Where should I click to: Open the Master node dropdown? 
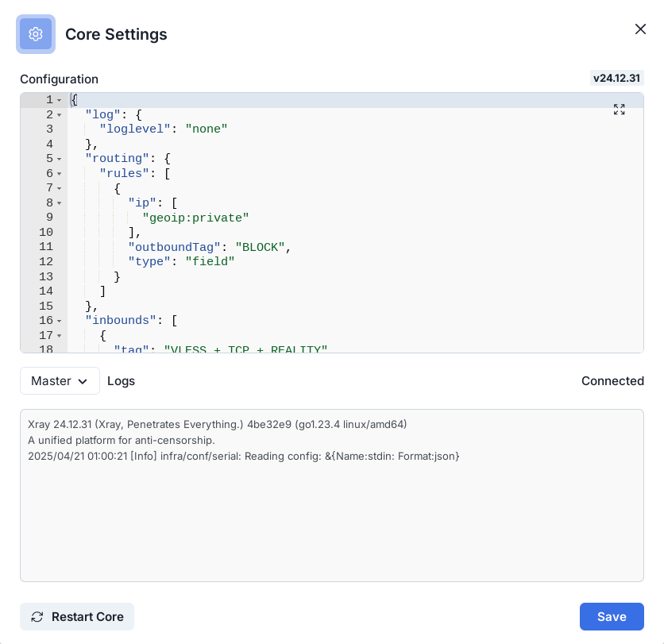pos(60,381)
